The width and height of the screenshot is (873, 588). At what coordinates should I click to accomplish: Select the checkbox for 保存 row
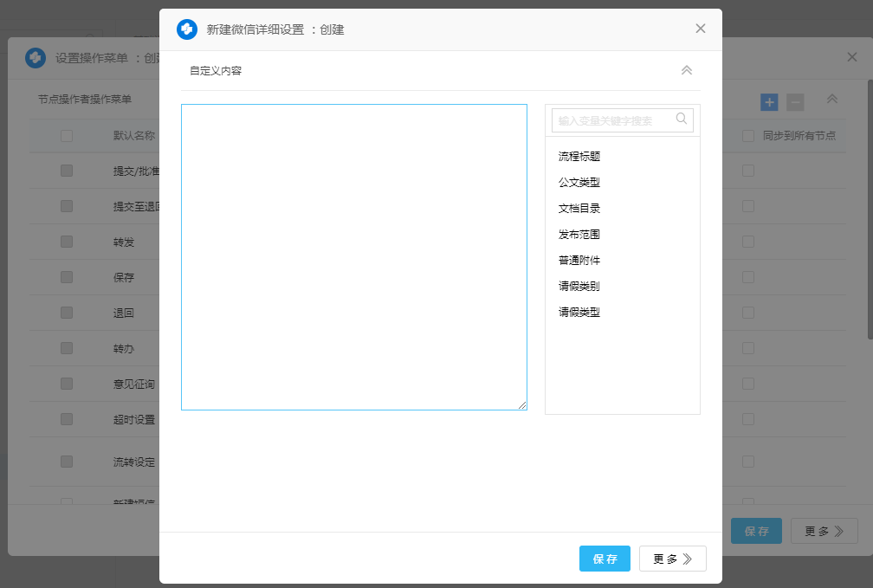tap(67, 278)
